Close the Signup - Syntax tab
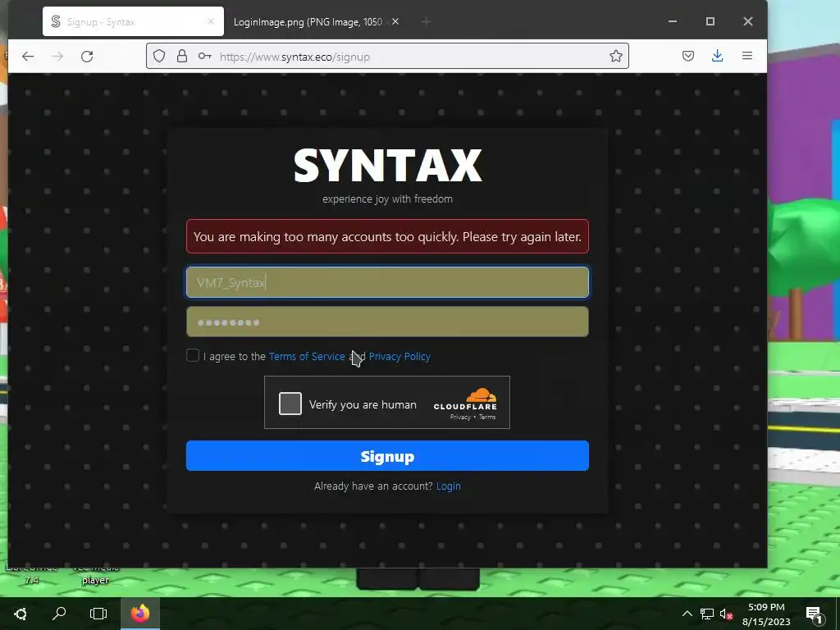 coord(211,21)
